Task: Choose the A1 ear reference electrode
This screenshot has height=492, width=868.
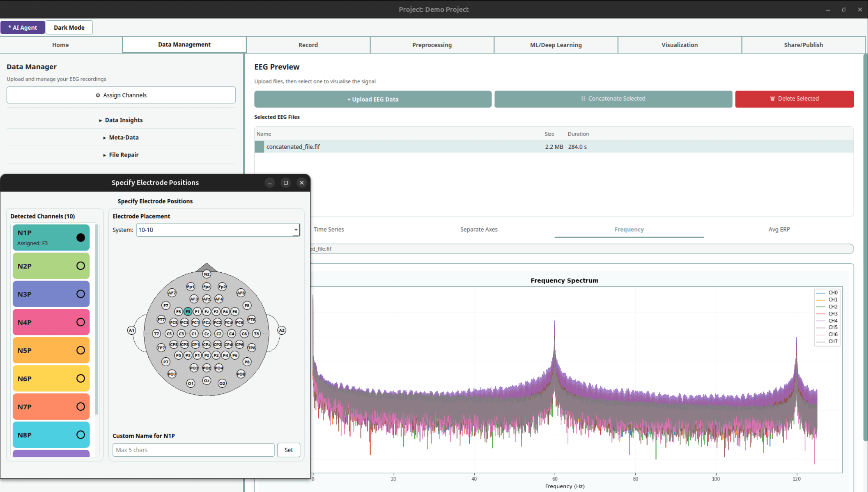Action: [x=131, y=330]
